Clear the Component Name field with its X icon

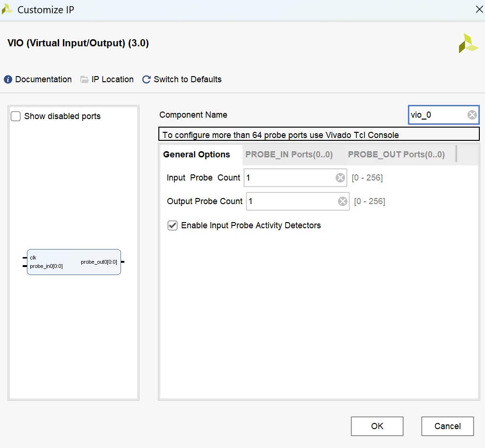[x=472, y=115]
